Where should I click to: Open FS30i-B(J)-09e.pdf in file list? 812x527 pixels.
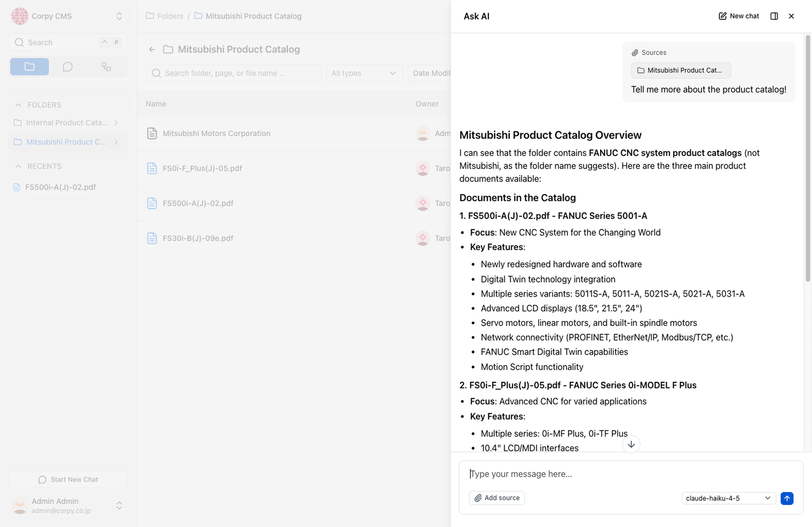point(198,238)
